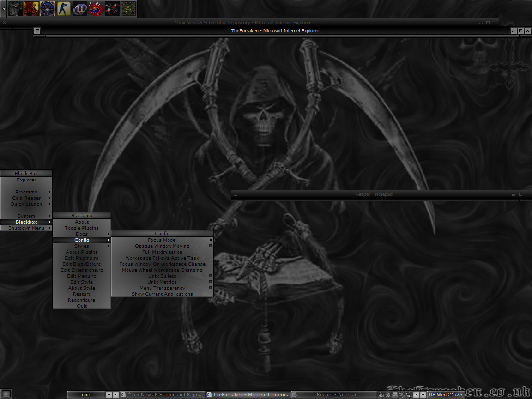Launch the green orc face icon

click(x=128, y=8)
